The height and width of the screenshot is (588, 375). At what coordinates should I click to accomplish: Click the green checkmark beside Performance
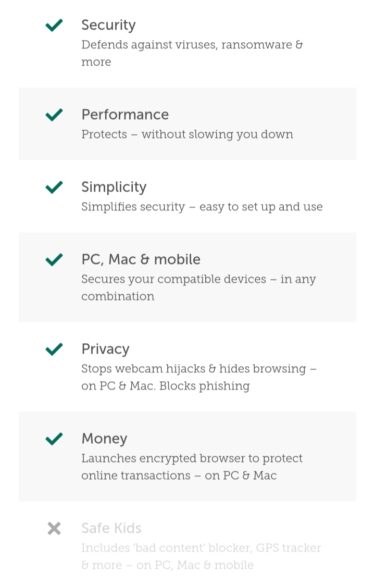click(x=54, y=115)
